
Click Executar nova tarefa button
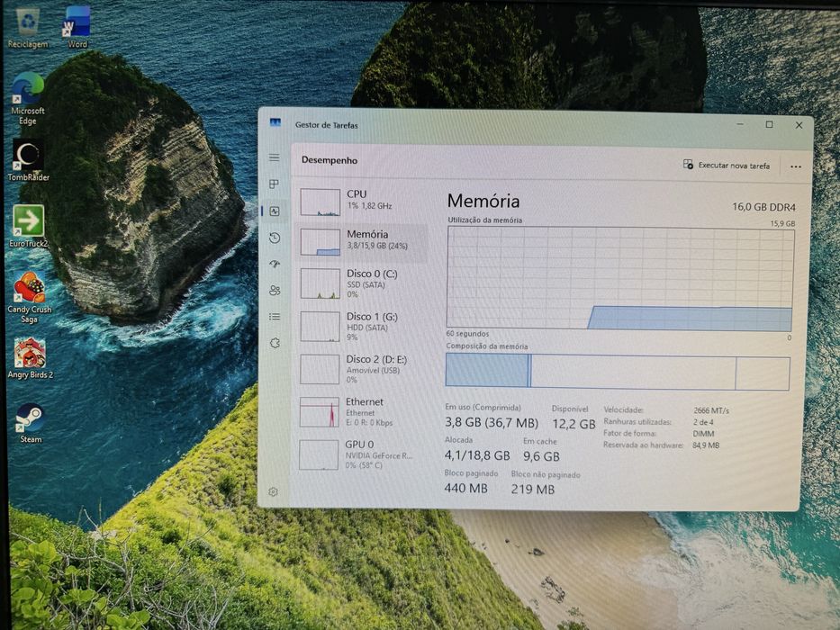click(727, 165)
